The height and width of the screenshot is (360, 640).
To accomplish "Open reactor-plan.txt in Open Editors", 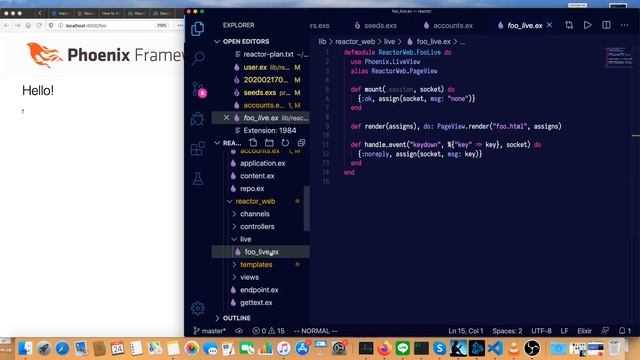I will pos(268,54).
